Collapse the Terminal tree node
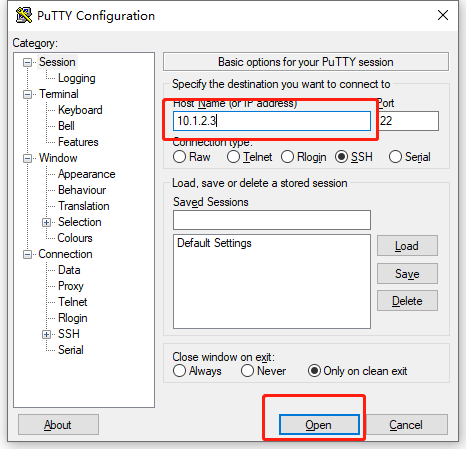 pyautogui.click(x=28, y=94)
